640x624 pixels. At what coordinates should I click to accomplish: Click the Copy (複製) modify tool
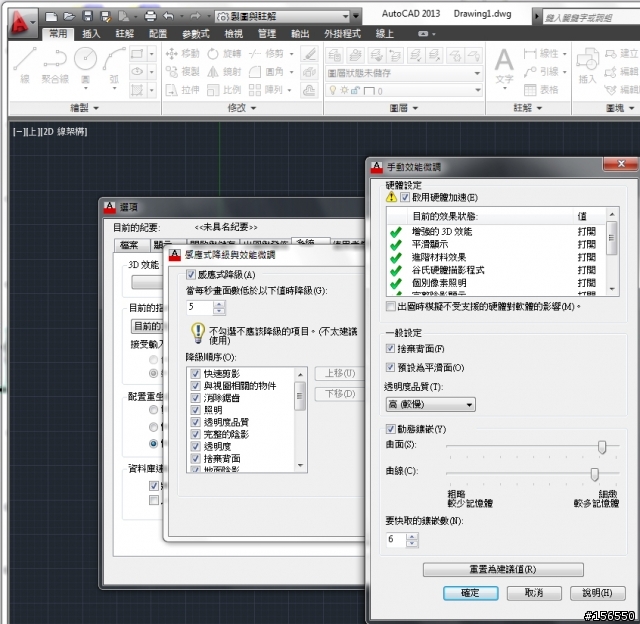coord(182,72)
